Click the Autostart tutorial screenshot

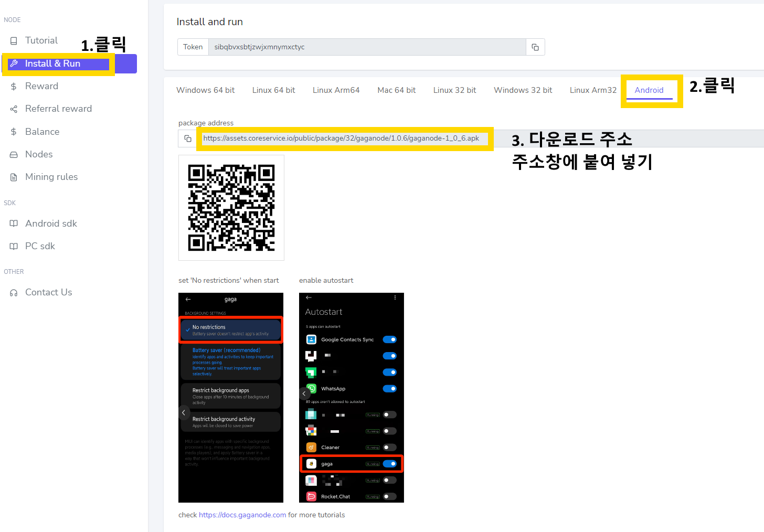(352, 398)
